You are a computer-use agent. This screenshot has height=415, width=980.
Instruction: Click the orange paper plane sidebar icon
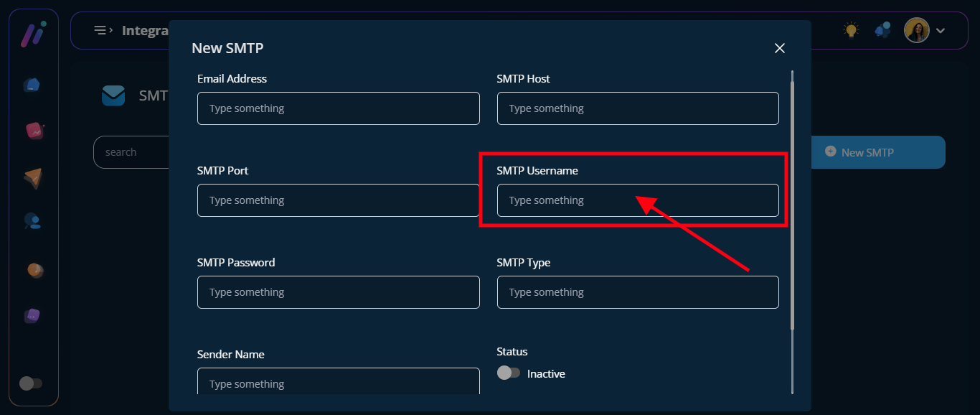(x=33, y=177)
